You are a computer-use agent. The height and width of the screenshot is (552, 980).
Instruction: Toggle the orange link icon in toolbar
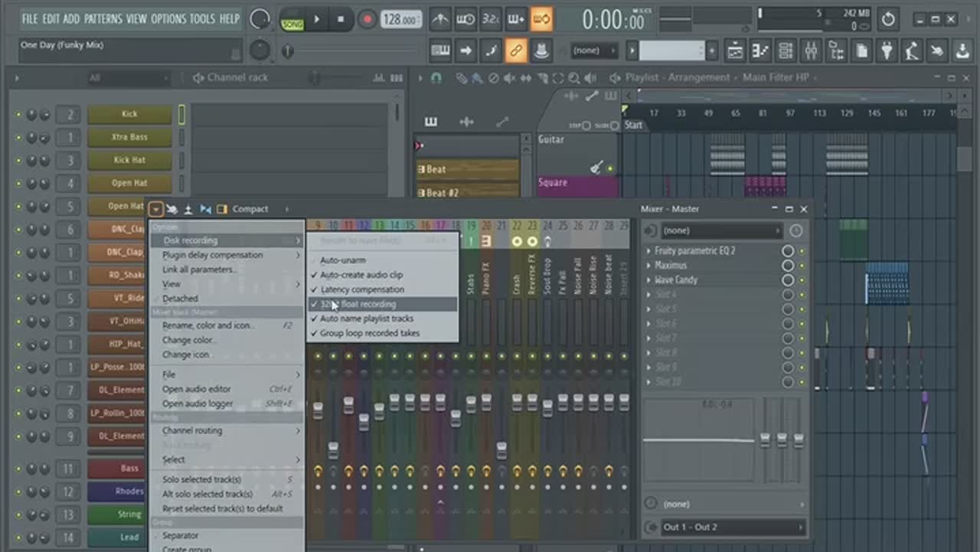tap(516, 51)
